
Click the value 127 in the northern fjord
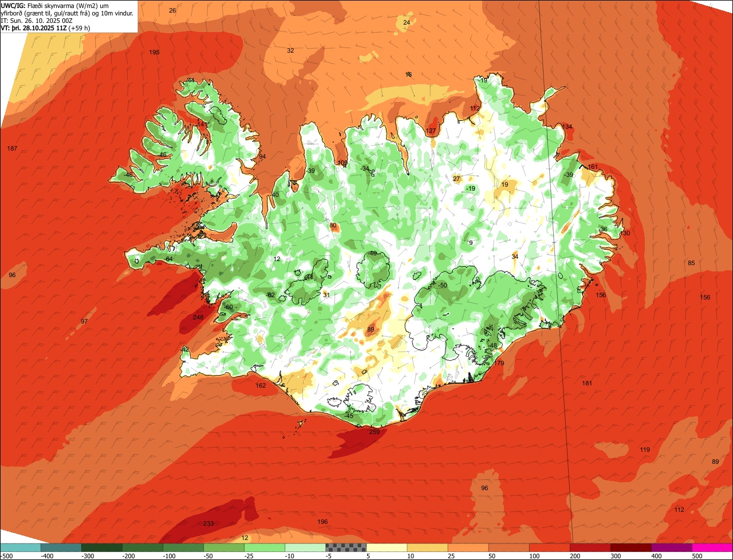[431, 131]
